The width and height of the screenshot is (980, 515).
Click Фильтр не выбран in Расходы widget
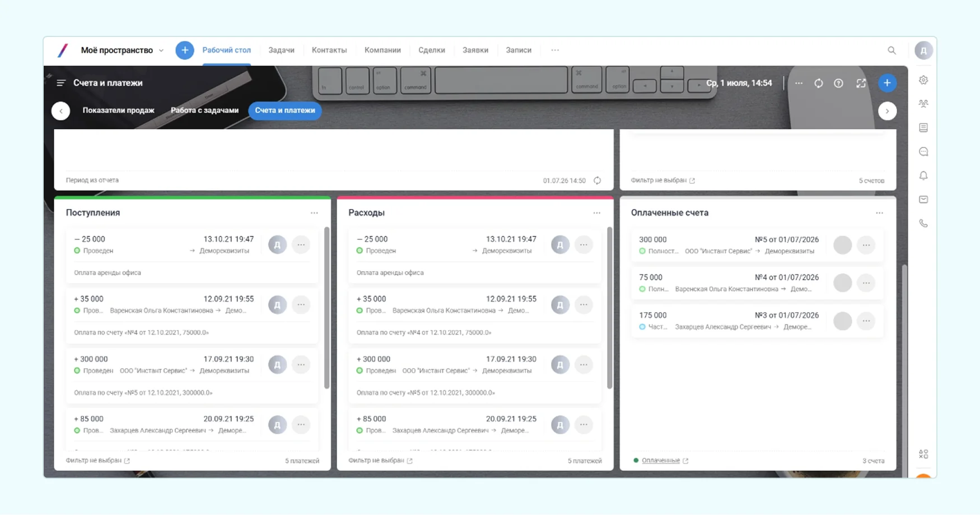pyautogui.click(x=376, y=461)
